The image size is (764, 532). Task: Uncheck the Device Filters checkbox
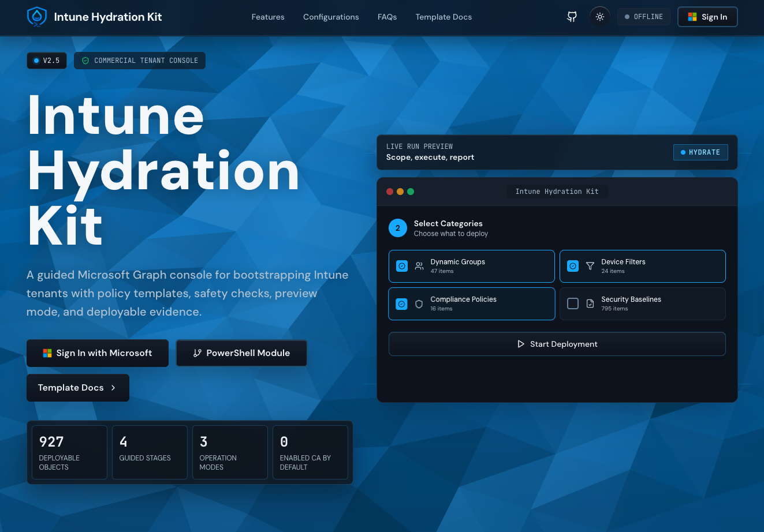pos(573,266)
